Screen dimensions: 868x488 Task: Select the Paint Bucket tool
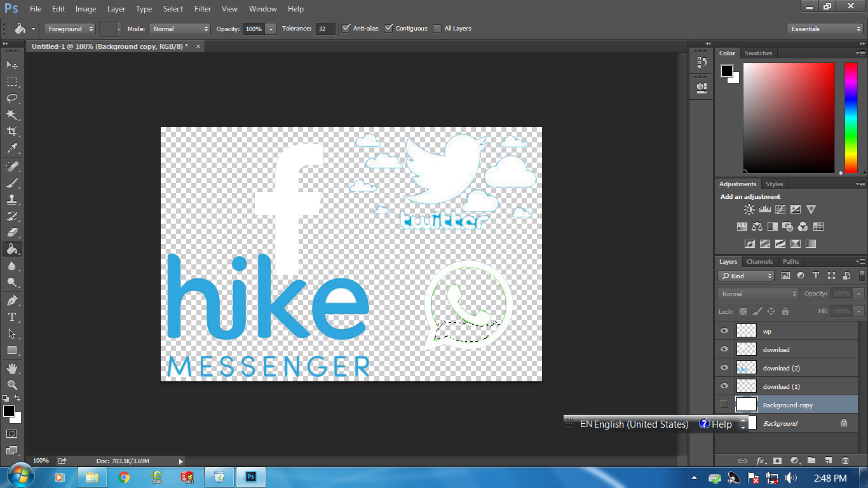pos(12,249)
